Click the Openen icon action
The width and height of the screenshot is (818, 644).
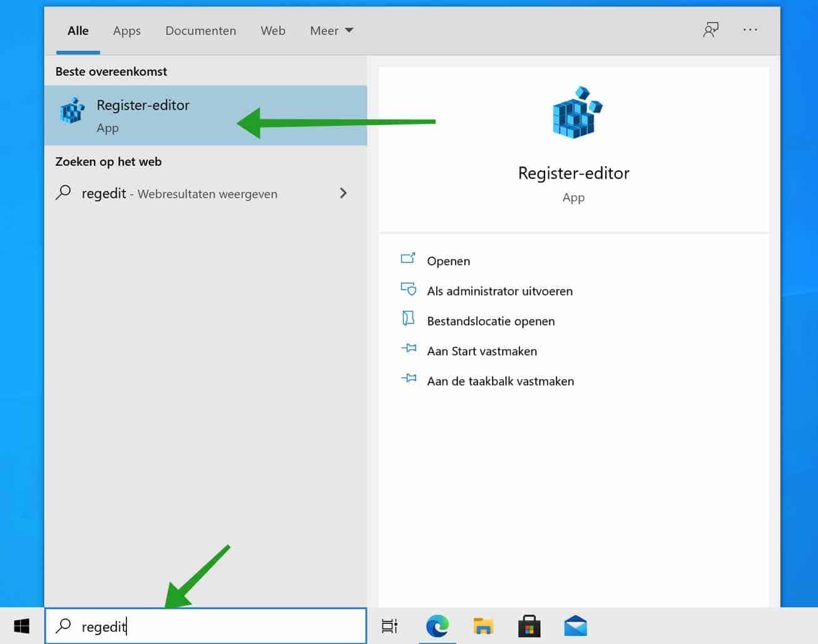point(408,258)
